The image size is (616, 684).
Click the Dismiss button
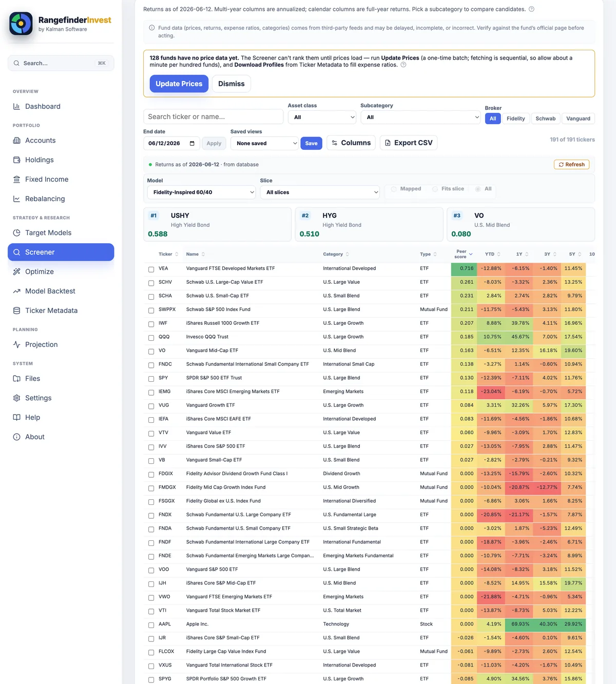[x=232, y=84]
